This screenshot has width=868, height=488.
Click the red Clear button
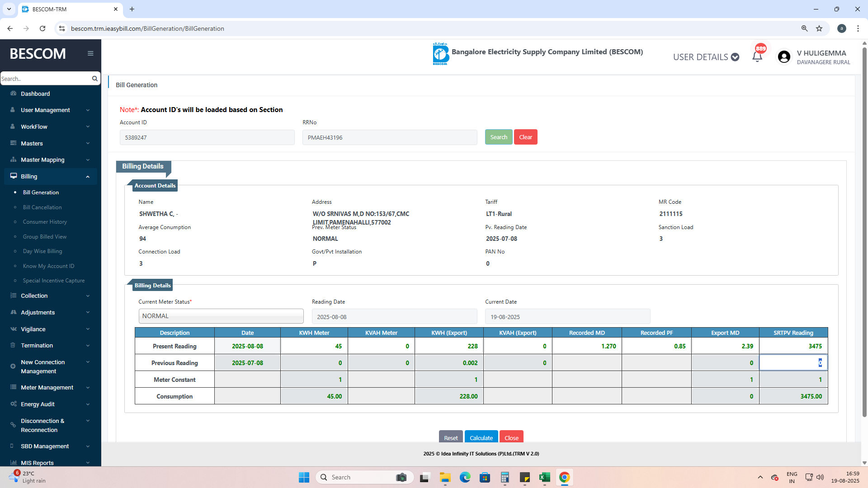525,137
